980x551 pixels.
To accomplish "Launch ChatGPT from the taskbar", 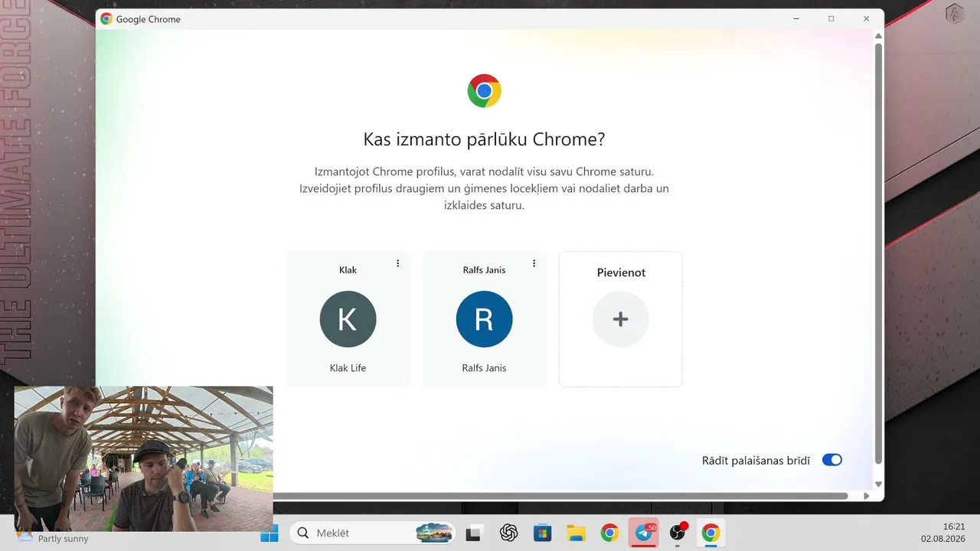I will click(x=508, y=533).
